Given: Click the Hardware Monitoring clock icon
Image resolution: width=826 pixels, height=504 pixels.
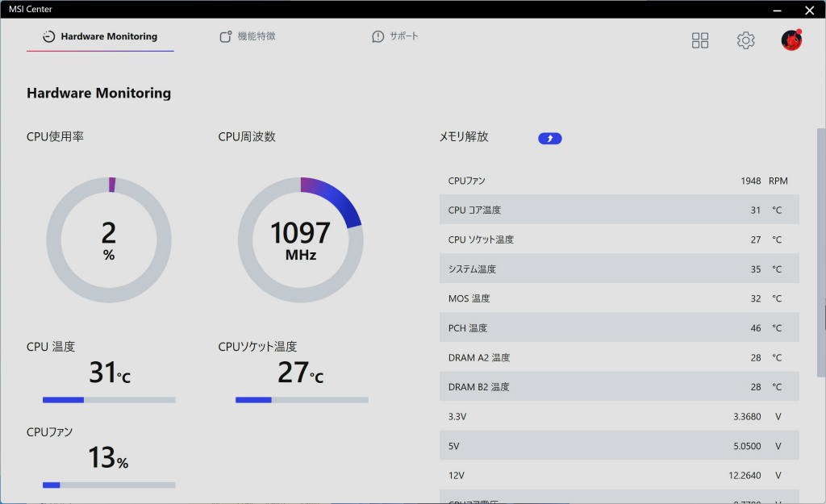Looking at the screenshot, I should (x=49, y=36).
